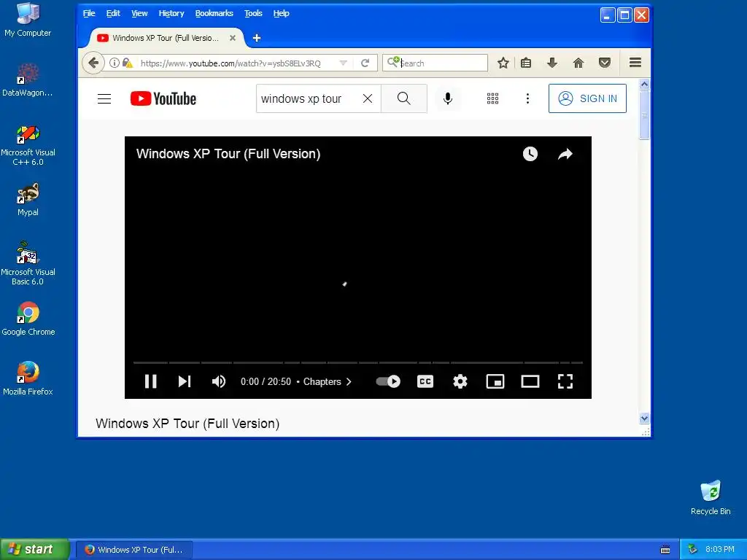The height and width of the screenshot is (560, 747).
Task: Pause the video
Action: pos(150,381)
